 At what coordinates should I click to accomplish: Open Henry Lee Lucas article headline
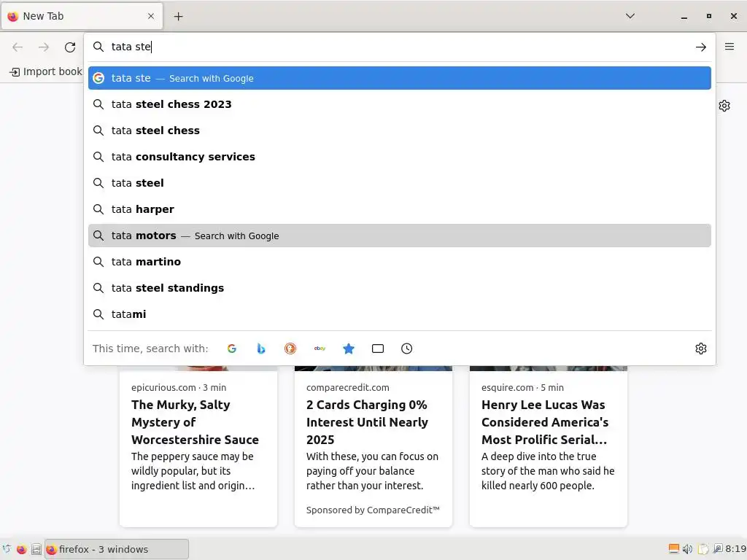click(x=544, y=422)
